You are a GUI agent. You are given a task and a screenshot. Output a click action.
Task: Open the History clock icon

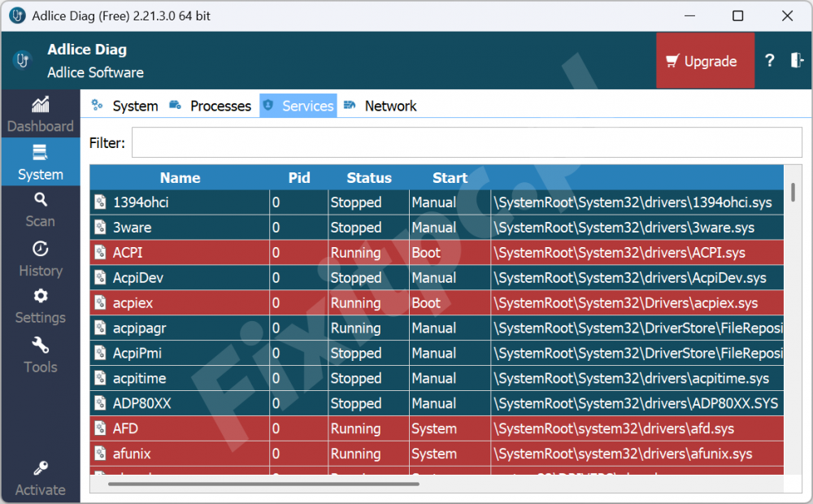(40, 249)
